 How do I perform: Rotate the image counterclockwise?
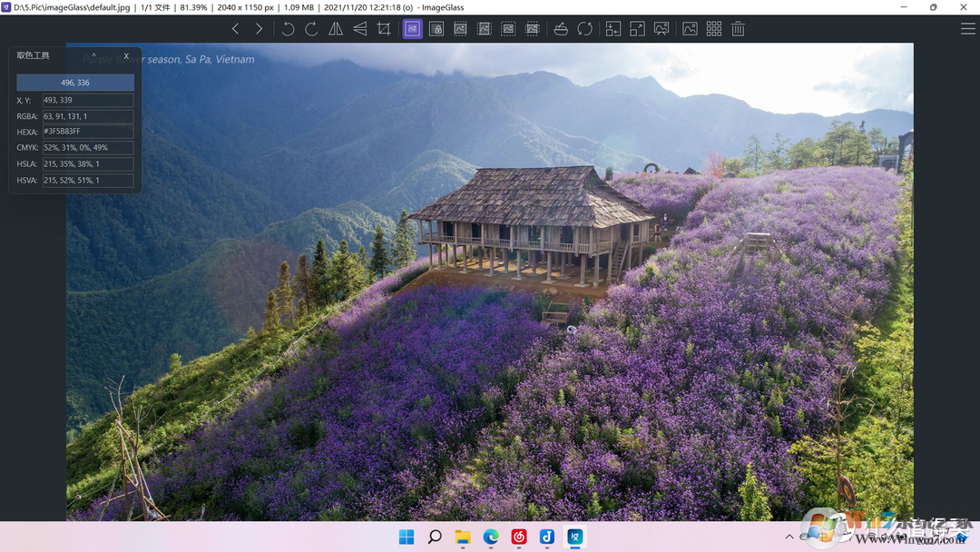287,28
